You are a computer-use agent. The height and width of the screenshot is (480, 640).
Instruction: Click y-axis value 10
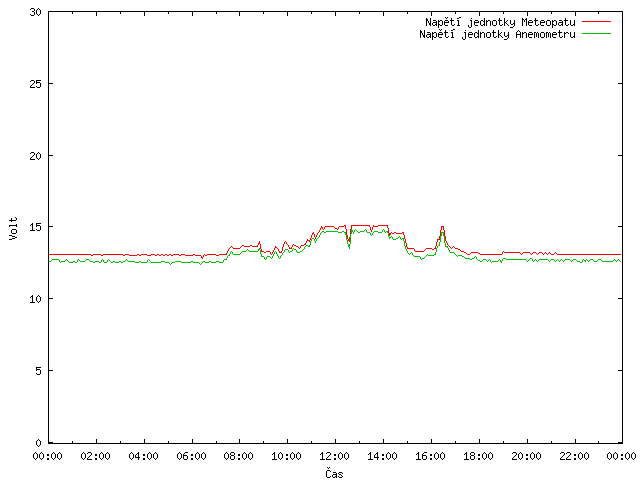click(36, 299)
